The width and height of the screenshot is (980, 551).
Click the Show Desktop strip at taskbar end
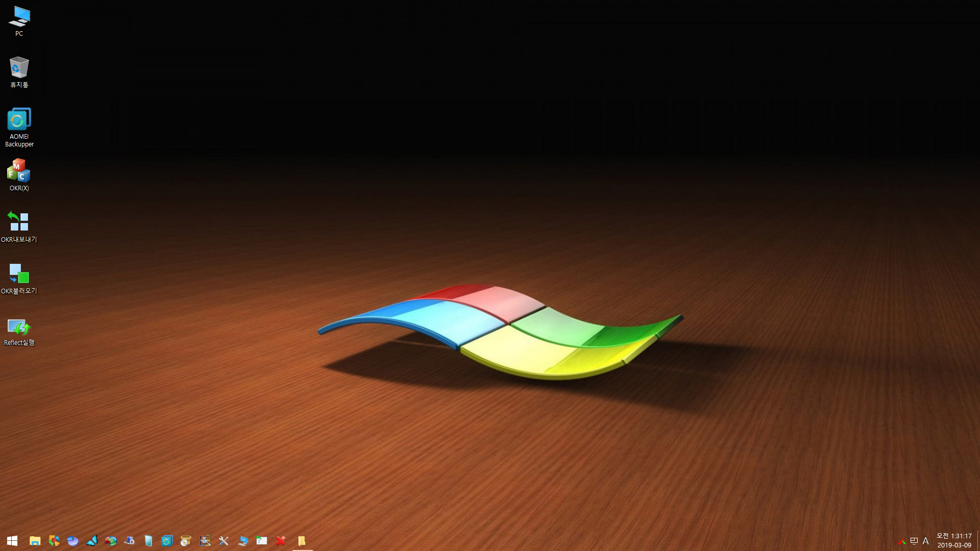pos(978,541)
